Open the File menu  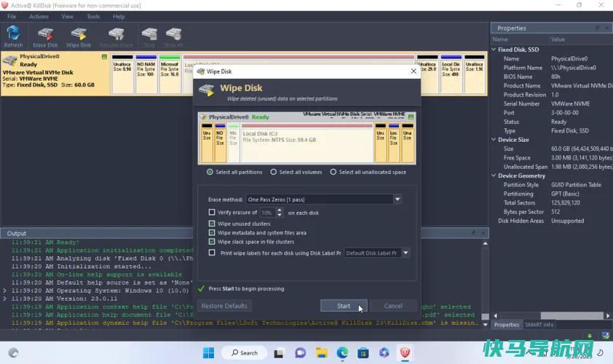(12, 17)
